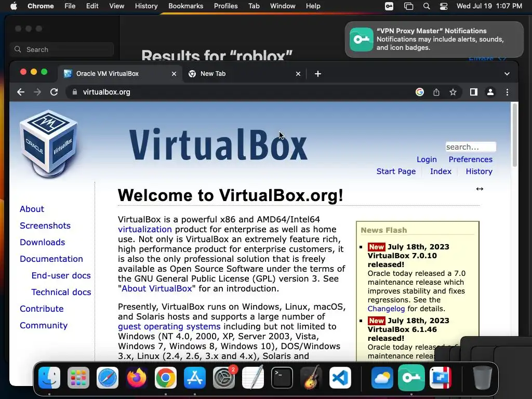Open the Login link
Image resolution: width=532 pixels, height=399 pixels.
pos(427,159)
